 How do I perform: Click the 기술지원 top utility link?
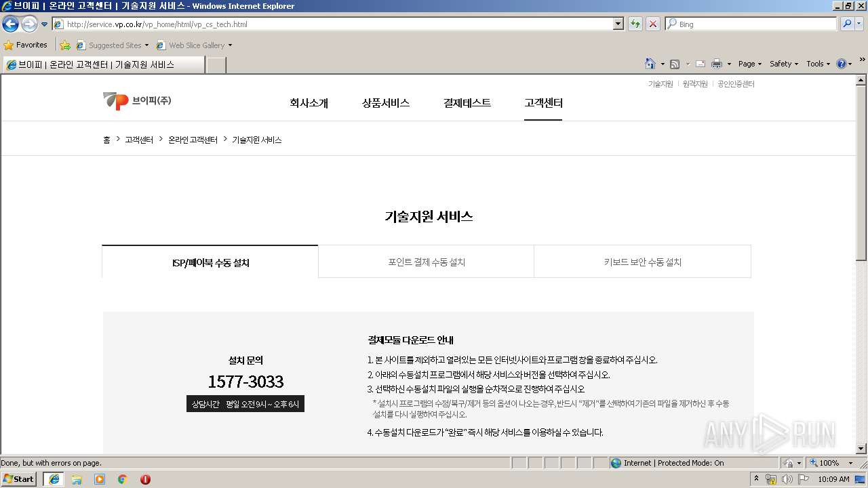pyautogui.click(x=660, y=84)
